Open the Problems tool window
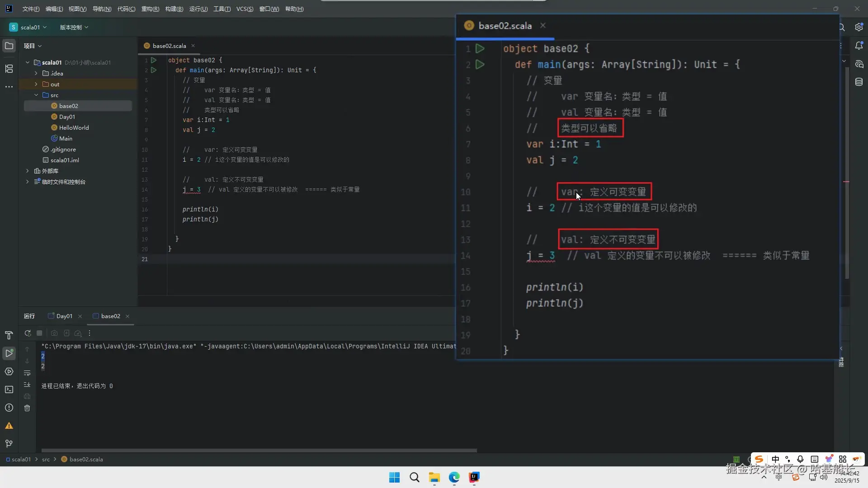 [x=9, y=408]
